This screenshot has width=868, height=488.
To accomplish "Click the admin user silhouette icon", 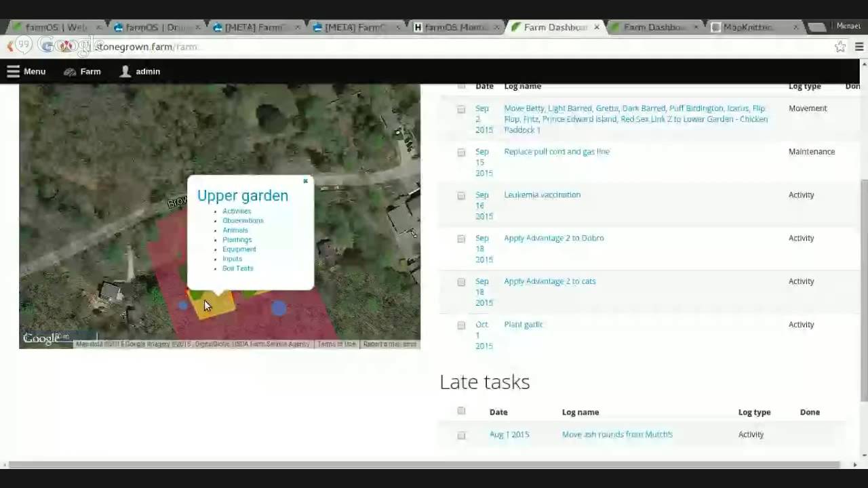I will tap(125, 71).
